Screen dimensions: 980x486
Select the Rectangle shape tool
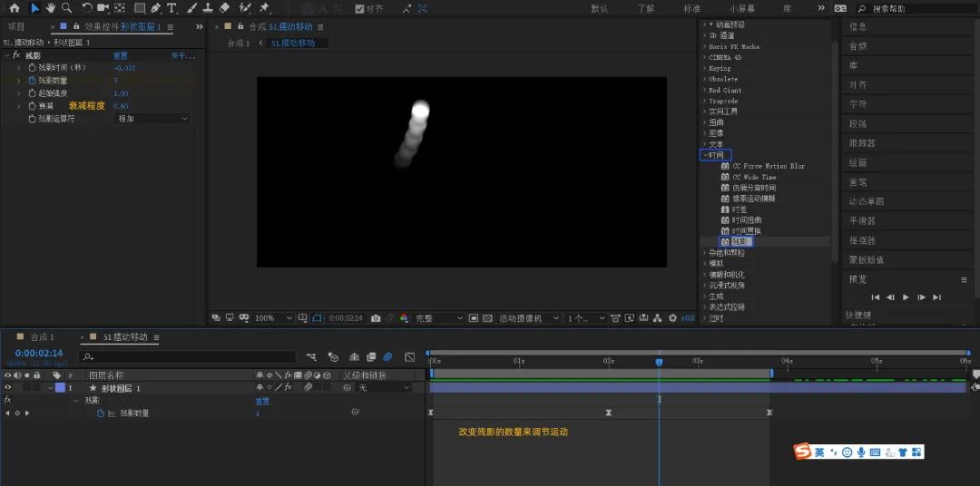(x=140, y=8)
